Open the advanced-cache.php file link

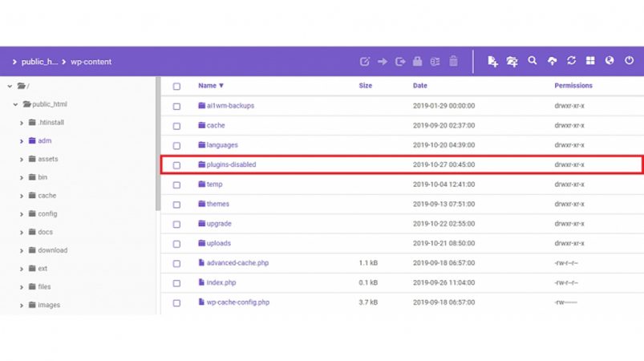pyautogui.click(x=237, y=263)
